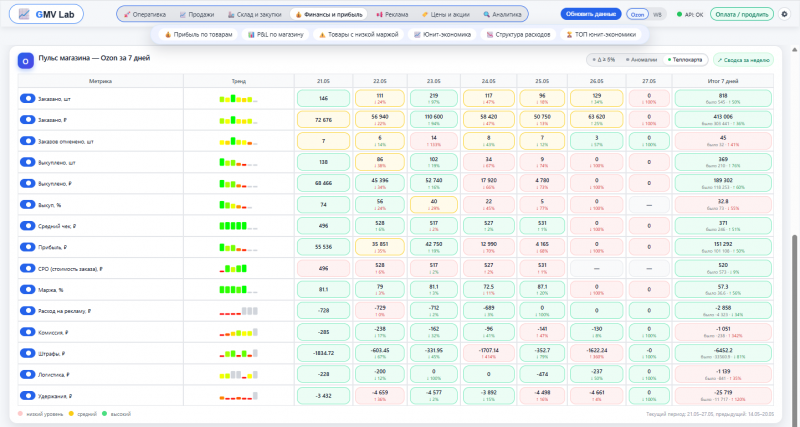Open Структура расходов submenu item

tap(518, 35)
